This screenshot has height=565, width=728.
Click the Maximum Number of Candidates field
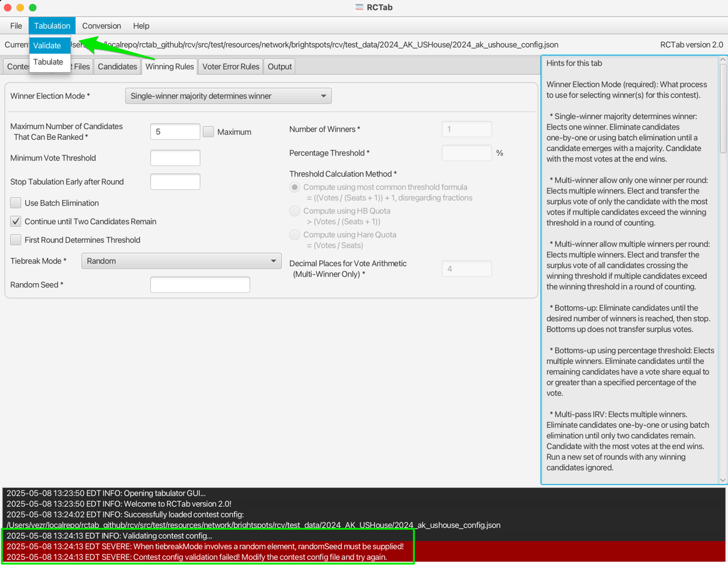(x=175, y=132)
